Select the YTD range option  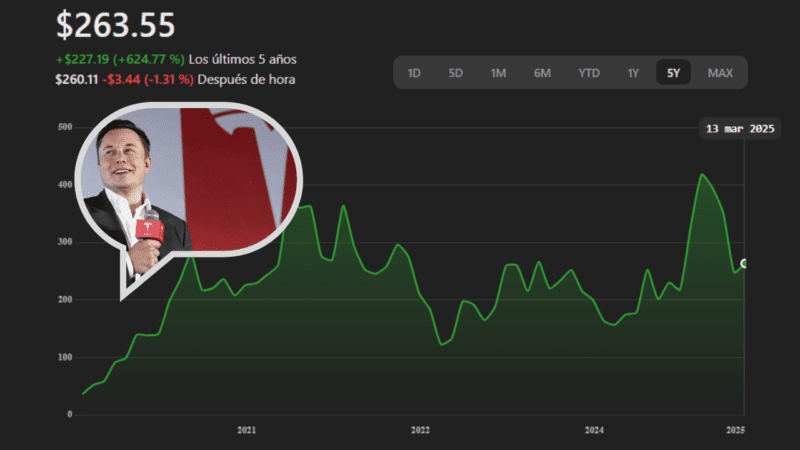[x=589, y=73]
